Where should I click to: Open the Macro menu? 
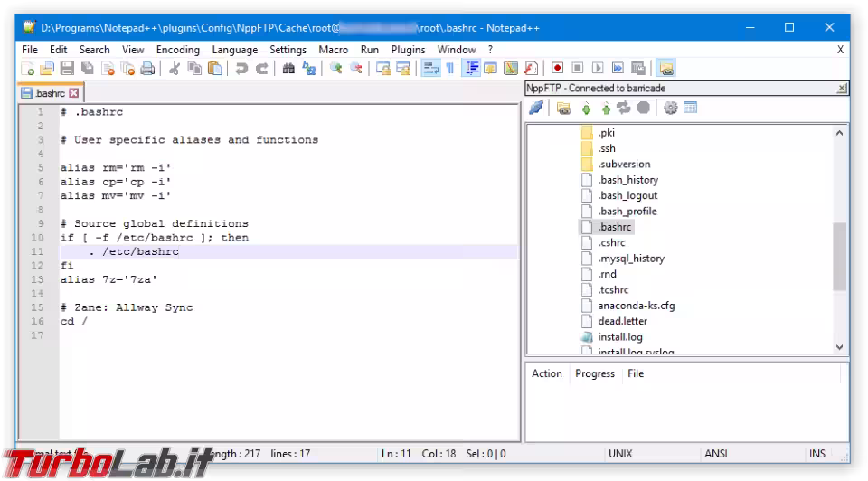coord(334,49)
